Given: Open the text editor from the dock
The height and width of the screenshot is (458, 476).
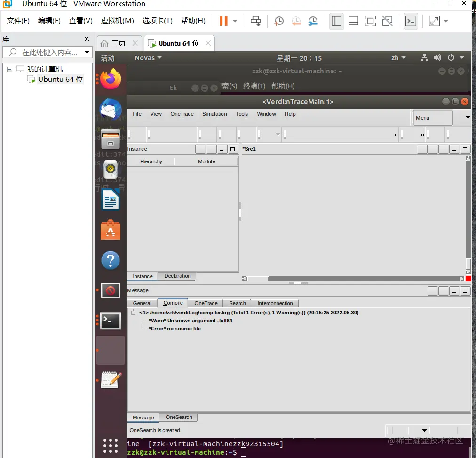Looking at the screenshot, I should (111, 380).
